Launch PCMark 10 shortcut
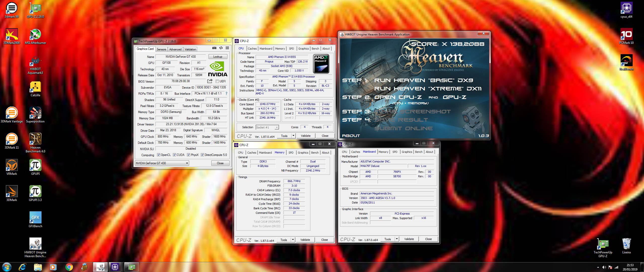The width and height of the screenshot is (644, 272). click(626, 36)
